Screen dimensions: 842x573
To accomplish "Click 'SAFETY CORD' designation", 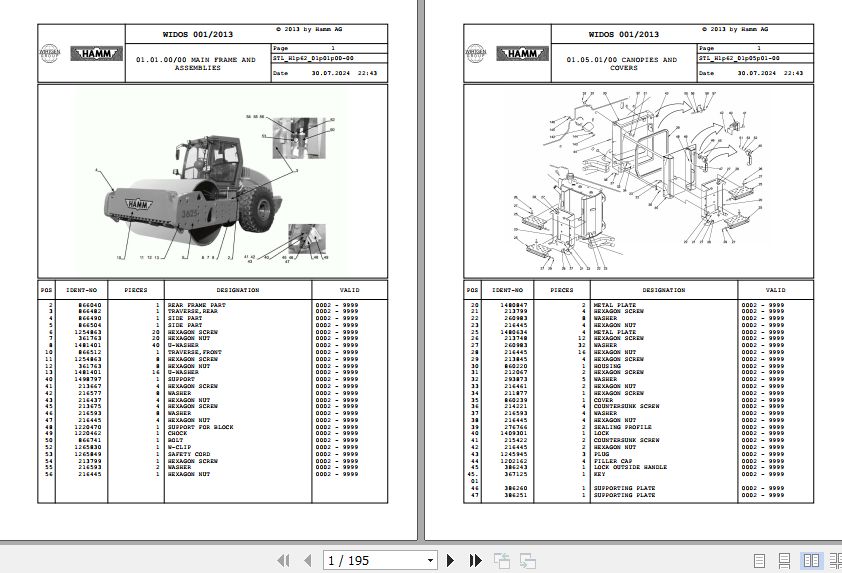I will click(x=189, y=454).
